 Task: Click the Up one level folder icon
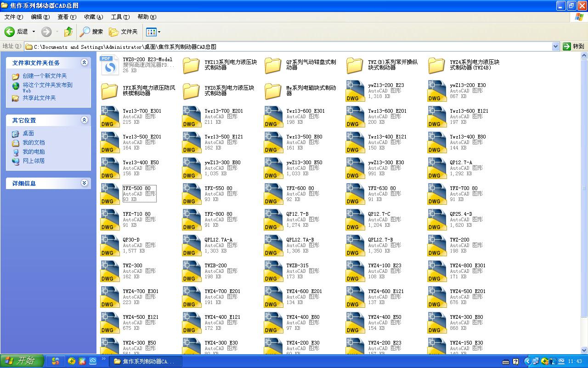[68, 32]
